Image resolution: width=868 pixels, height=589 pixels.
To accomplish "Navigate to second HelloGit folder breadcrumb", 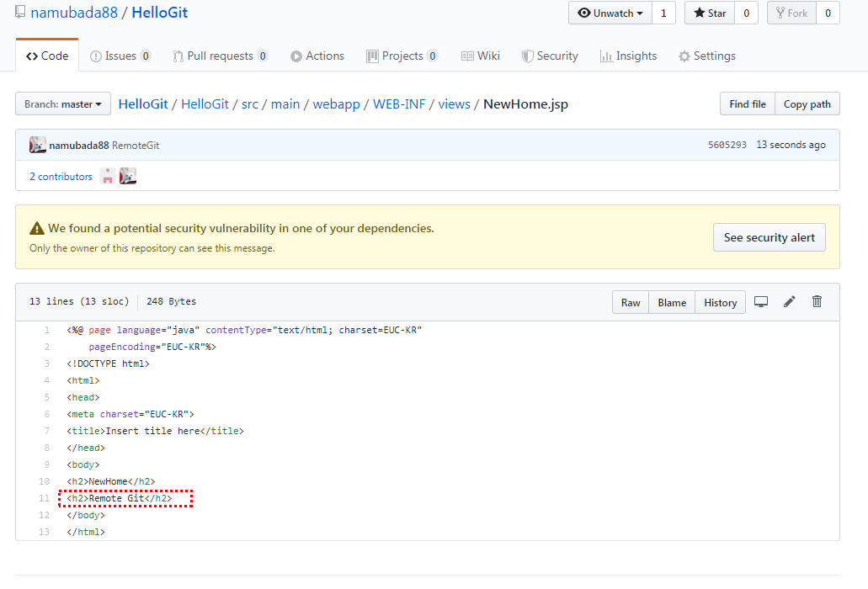I will [205, 104].
